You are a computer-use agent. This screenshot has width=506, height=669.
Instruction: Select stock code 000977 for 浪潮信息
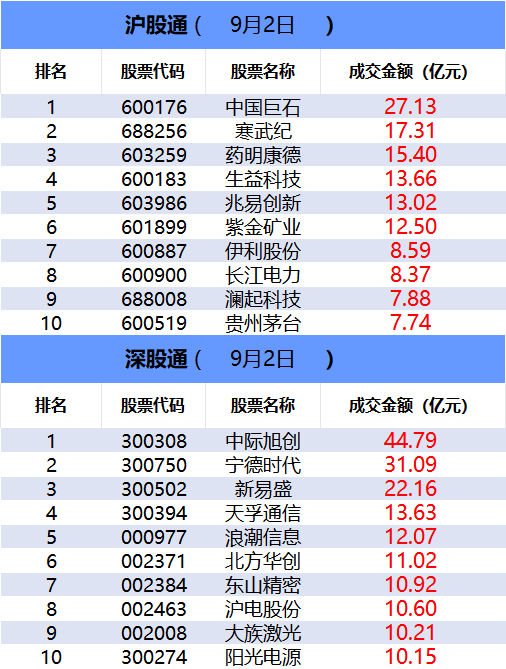pyautogui.click(x=154, y=537)
